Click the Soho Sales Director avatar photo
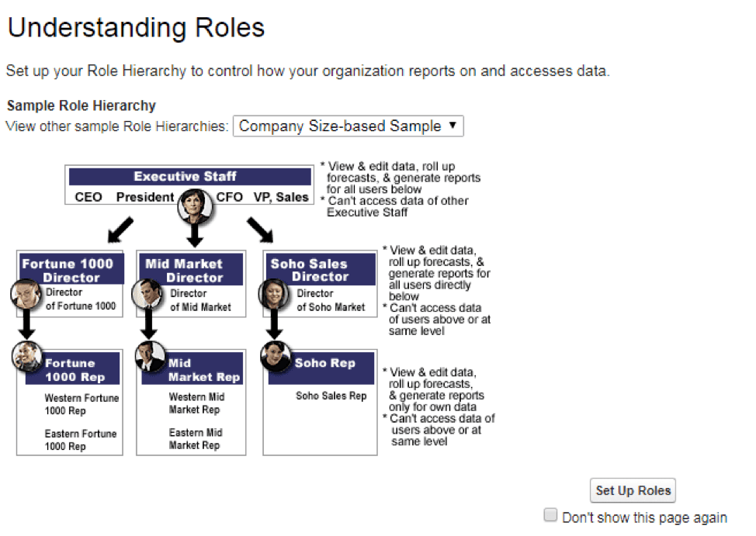Image resolution: width=756 pixels, height=536 pixels. click(x=274, y=294)
